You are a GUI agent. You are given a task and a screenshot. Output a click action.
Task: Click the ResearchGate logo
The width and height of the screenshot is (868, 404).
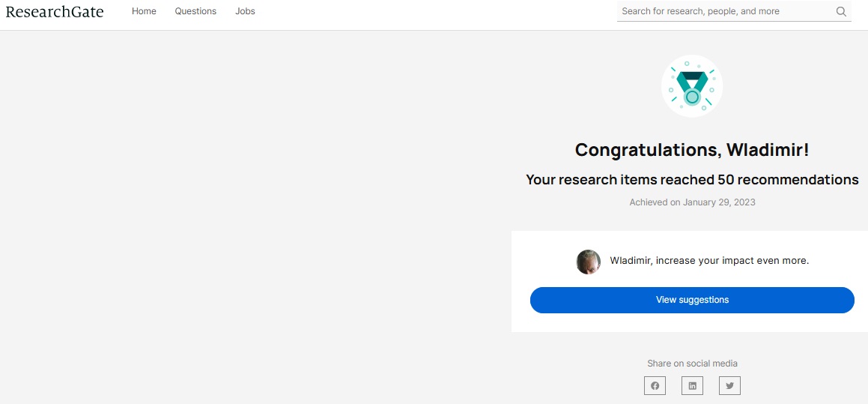click(54, 11)
